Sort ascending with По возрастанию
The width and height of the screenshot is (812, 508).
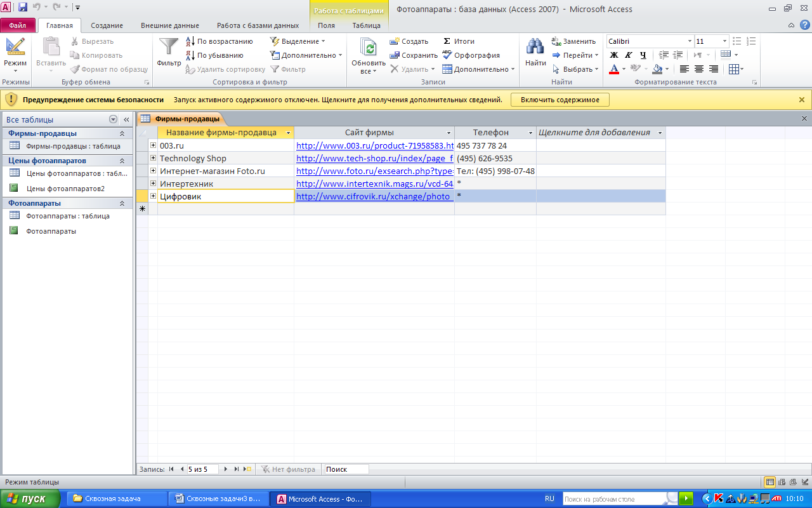[x=219, y=41]
